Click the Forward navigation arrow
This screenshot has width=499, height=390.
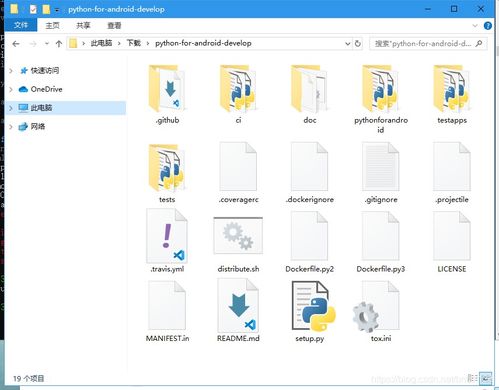tap(33, 44)
